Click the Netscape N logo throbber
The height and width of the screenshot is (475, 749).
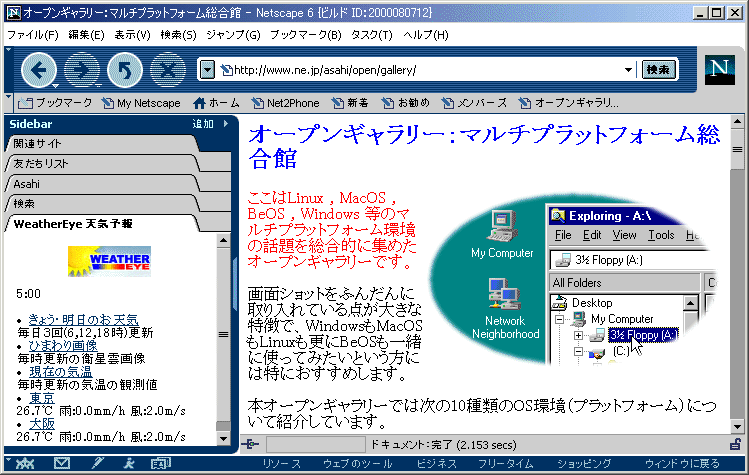pos(719,70)
